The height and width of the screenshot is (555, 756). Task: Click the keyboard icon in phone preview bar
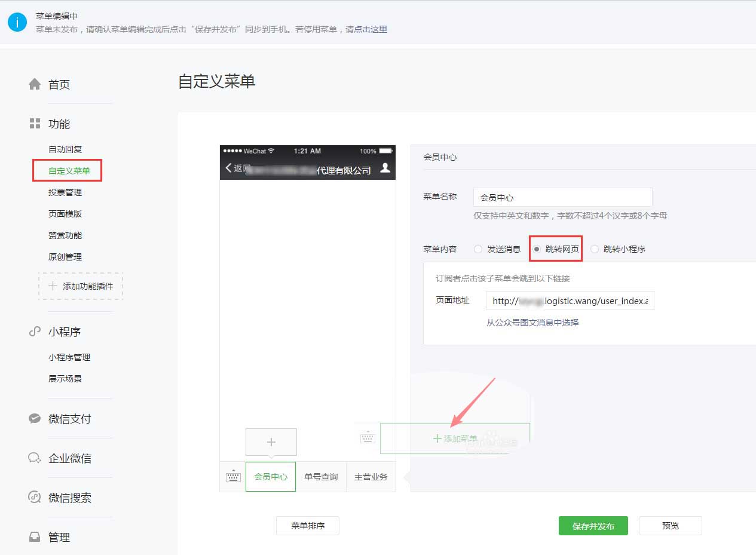(x=232, y=477)
